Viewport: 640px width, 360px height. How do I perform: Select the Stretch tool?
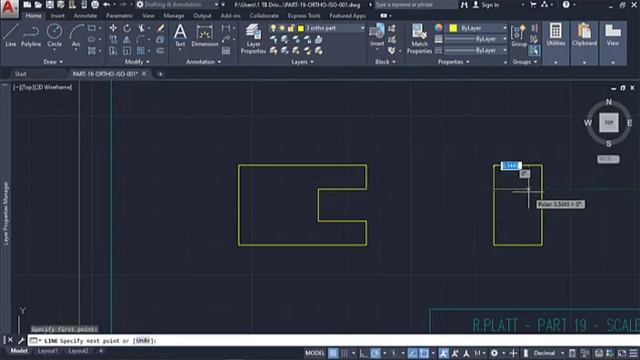click(x=113, y=51)
